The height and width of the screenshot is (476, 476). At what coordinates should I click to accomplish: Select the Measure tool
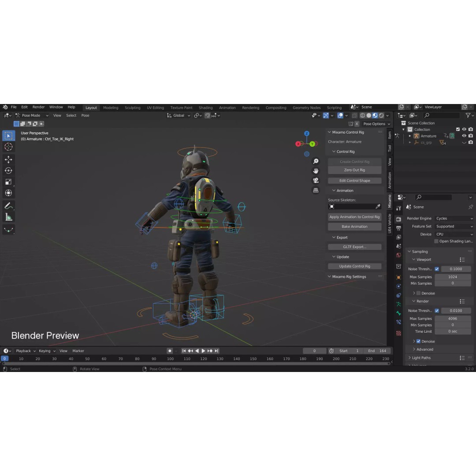(x=8, y=217)
